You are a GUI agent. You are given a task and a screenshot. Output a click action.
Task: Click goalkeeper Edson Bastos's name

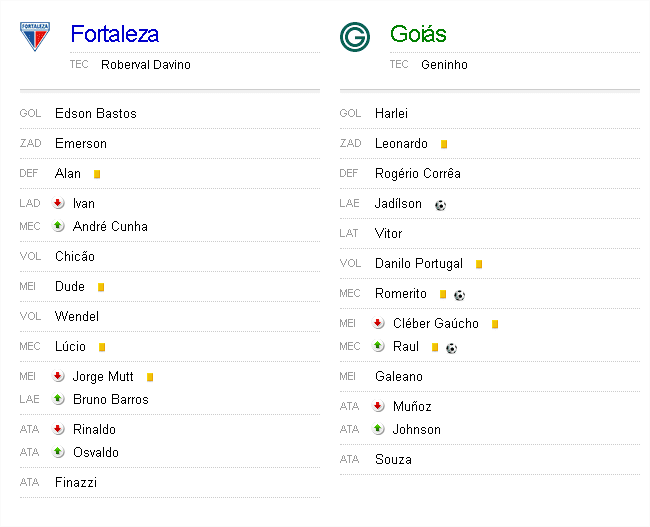coord(96,113)
